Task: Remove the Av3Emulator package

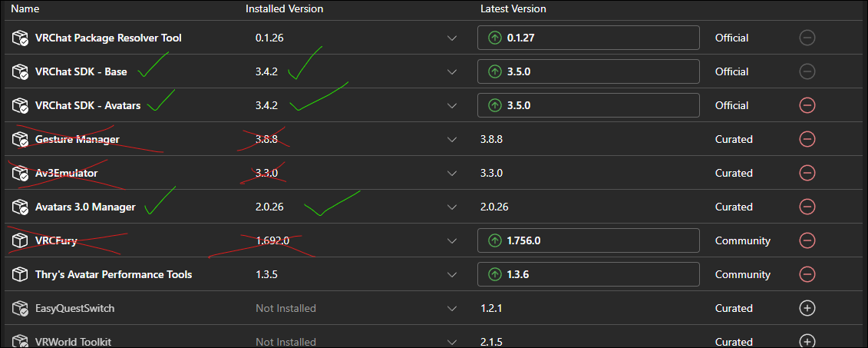Action: (807, 173)
